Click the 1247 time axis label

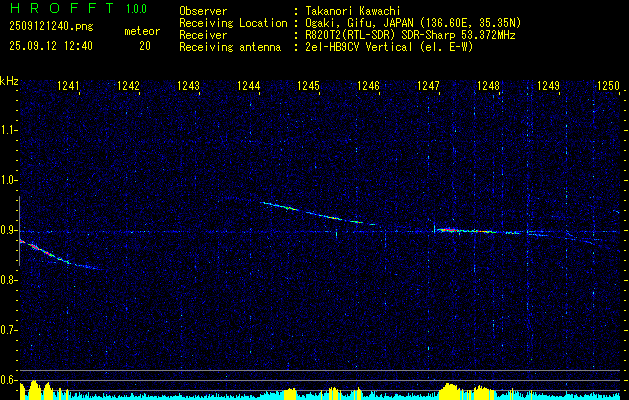[x=428, y=85]
